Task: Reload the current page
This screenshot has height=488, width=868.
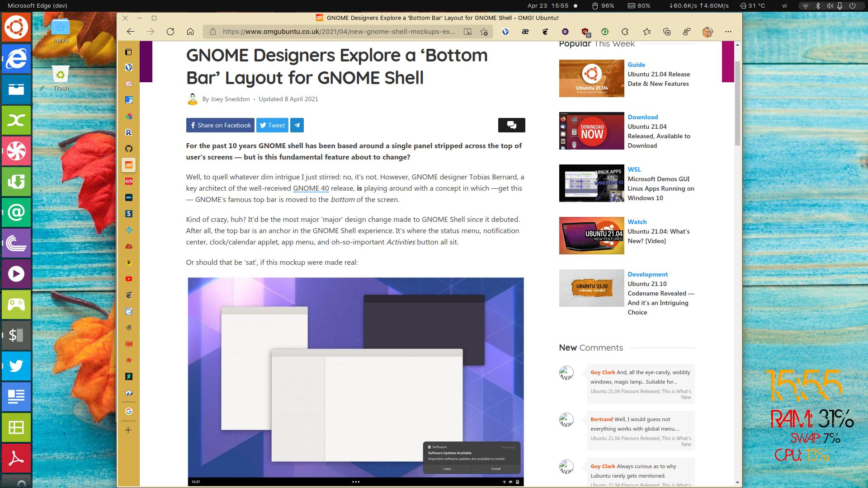Action: (x=170, y=32)
